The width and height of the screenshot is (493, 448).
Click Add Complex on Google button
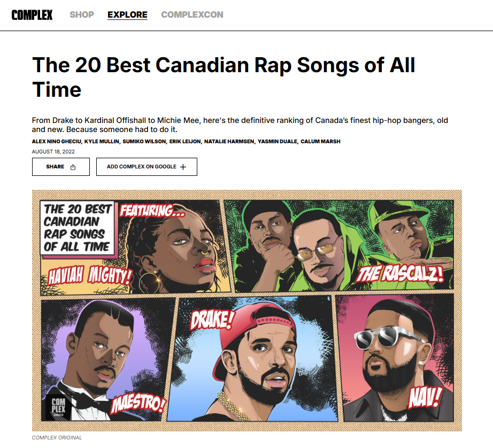click(x=147, y=167)
